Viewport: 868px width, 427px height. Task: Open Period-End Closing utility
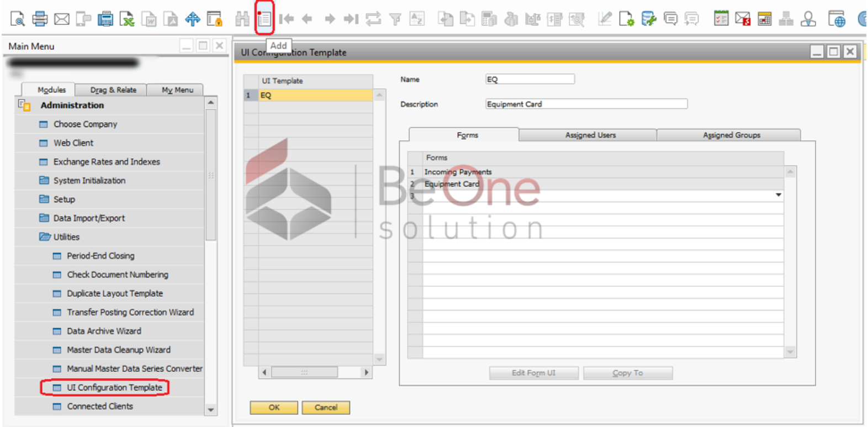pos(100,256)
